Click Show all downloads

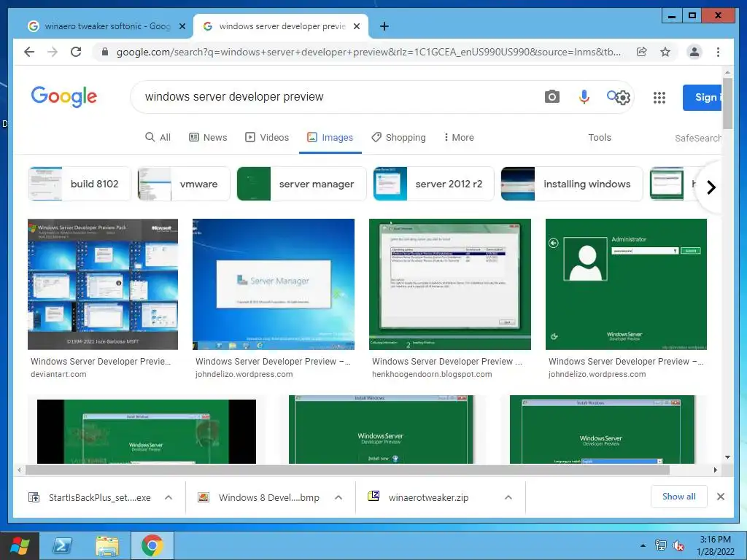679,497
